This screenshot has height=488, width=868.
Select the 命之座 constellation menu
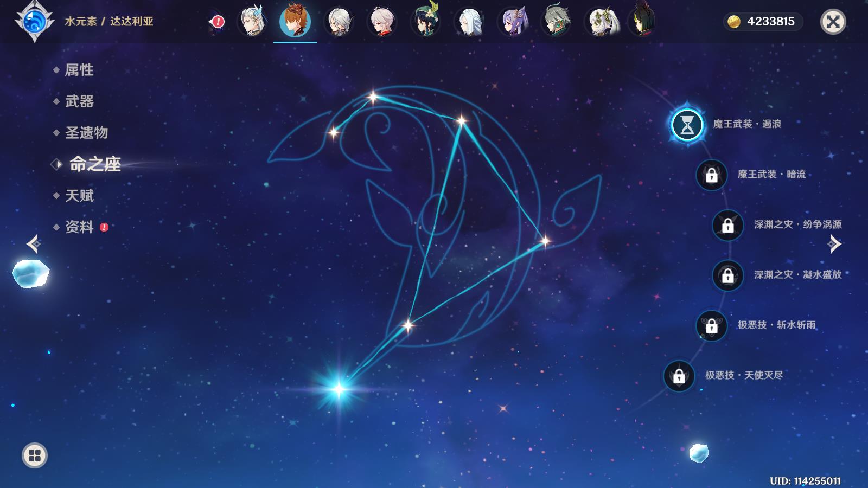(x=95, y=164)
